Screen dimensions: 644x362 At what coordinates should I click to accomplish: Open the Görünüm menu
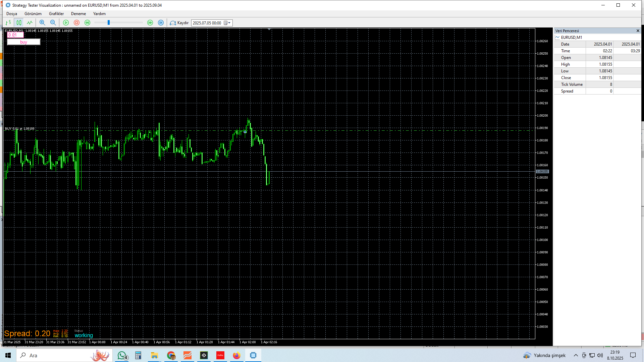pyautogui.click(x=33, y=14)
